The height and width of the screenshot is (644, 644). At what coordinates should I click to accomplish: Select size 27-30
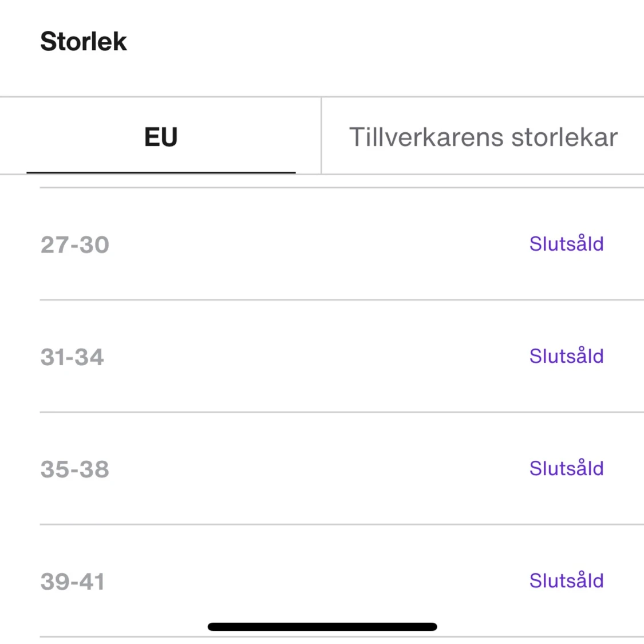pos(75,245)
